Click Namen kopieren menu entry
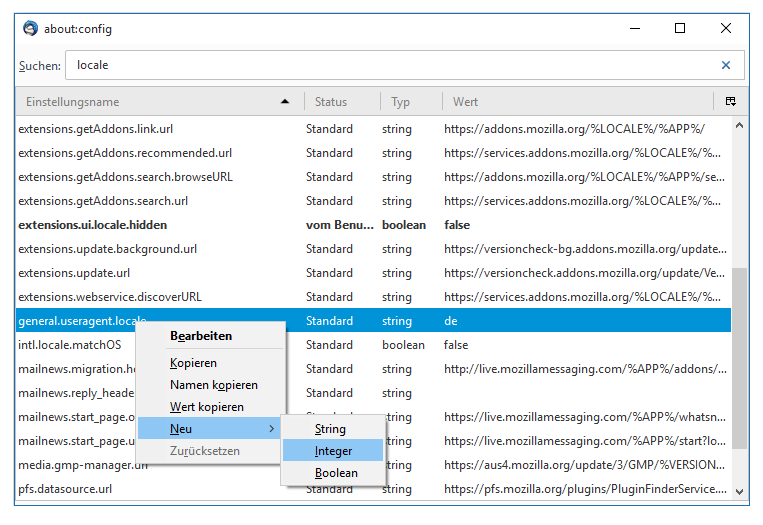The height and width of the screenshot is (525, 763). point(213,385)
